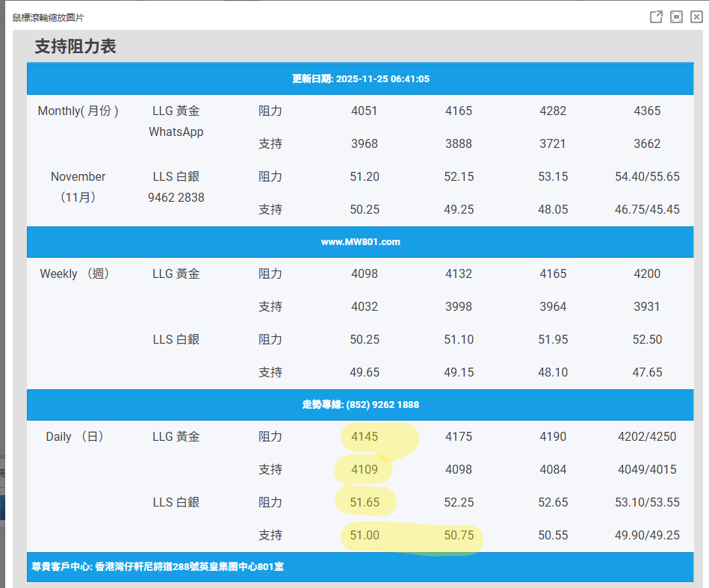709x588 pixels.
Task: Click the www.MW801.com website banner
Action: click(x=360, y=241)
